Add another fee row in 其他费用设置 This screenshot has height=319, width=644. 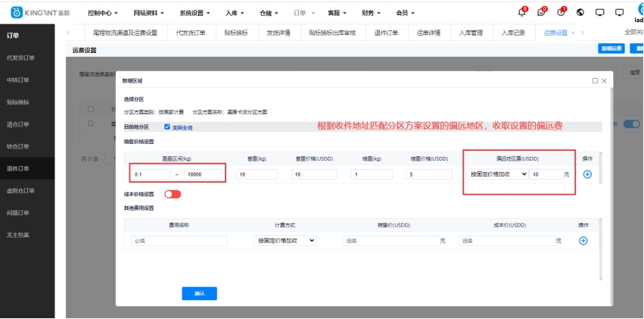click(583, 241)
